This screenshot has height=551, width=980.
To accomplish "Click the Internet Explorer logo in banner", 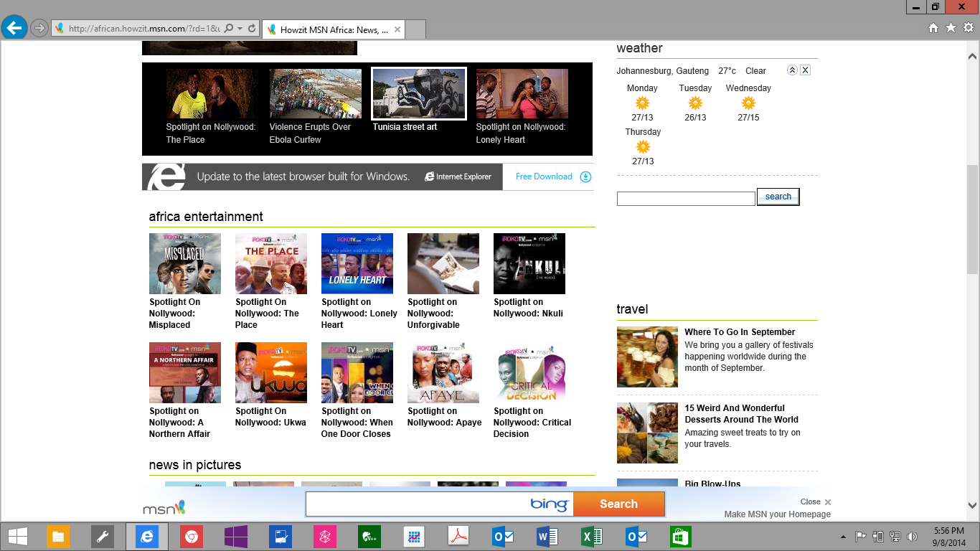I will [x=458, y=176].
